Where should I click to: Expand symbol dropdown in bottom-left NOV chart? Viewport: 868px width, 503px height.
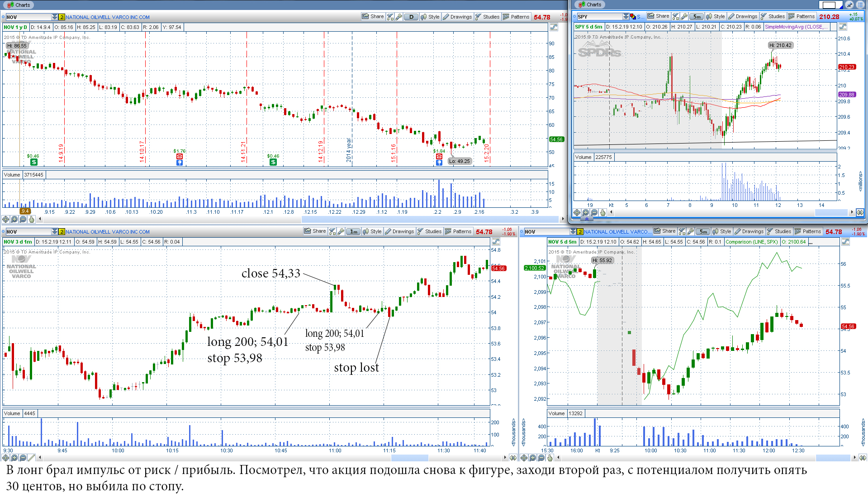[x=55, y=232]
